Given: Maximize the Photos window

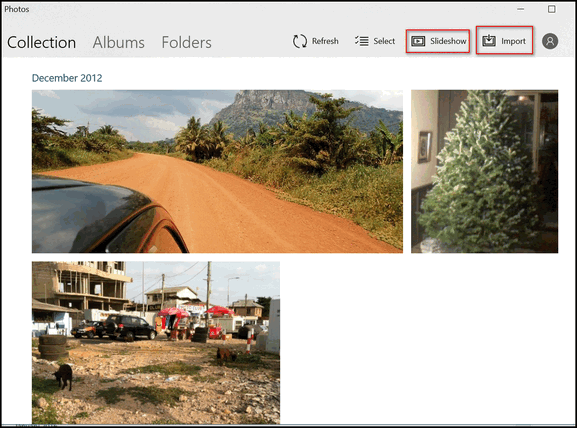Looking at the screenshot, I should 552,9.
